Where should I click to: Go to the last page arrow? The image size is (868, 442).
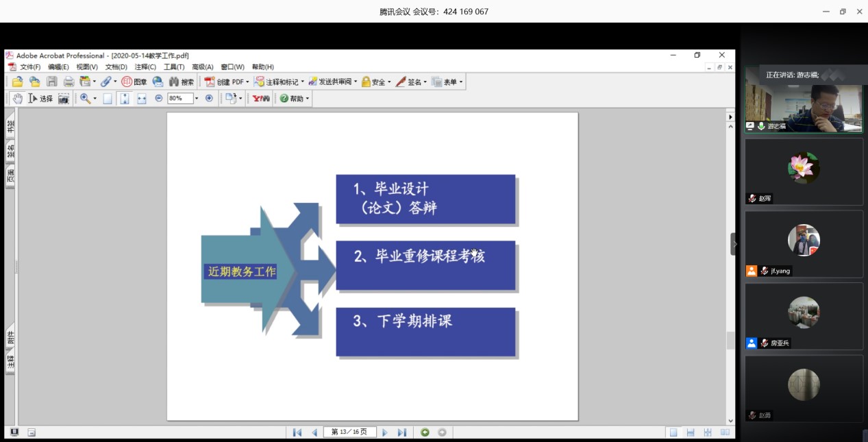click(402, 432)
